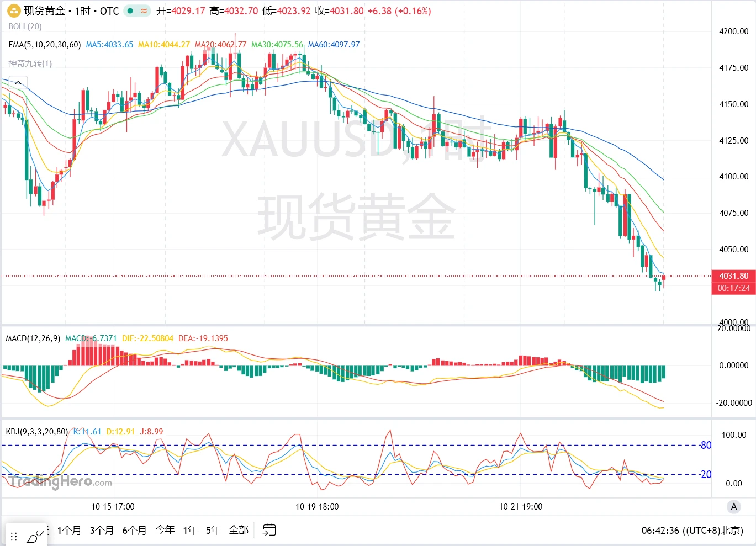
Task: Set range to 3个月
Action: [102, 531]
